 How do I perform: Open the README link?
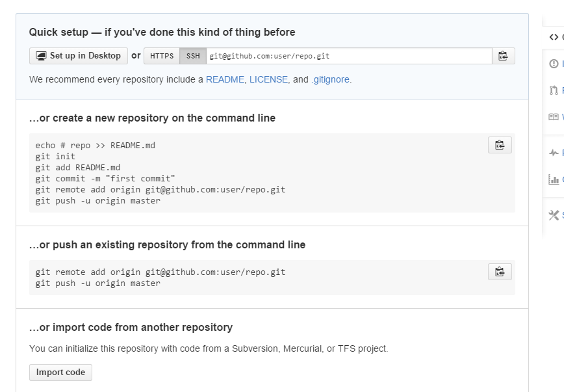coord(225,79)
